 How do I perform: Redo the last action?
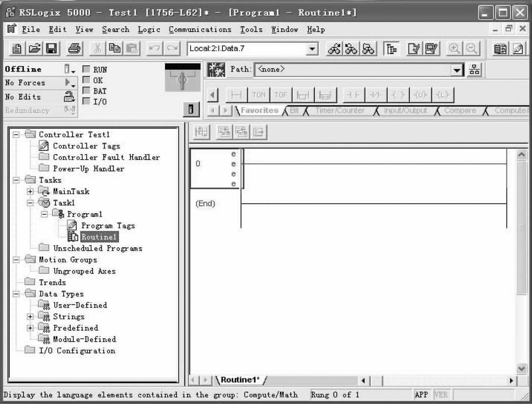point(172,49)
